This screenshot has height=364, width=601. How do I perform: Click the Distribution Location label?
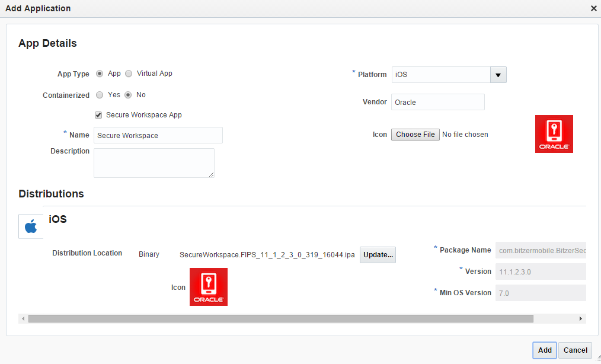(87, 253)
